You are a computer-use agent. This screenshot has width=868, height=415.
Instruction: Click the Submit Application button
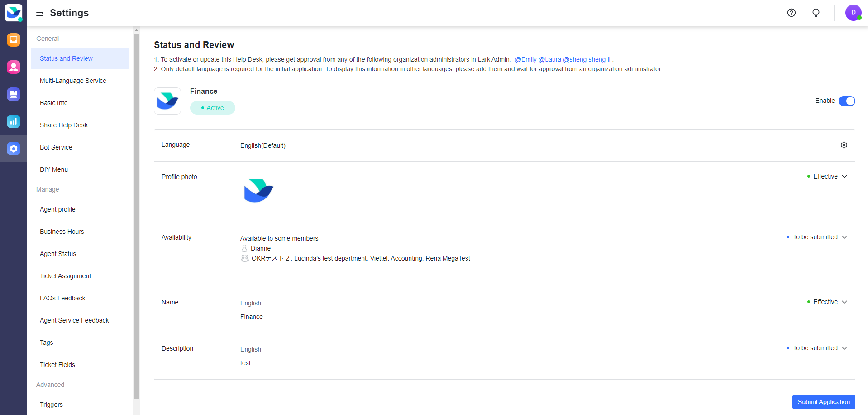[824, 402]
